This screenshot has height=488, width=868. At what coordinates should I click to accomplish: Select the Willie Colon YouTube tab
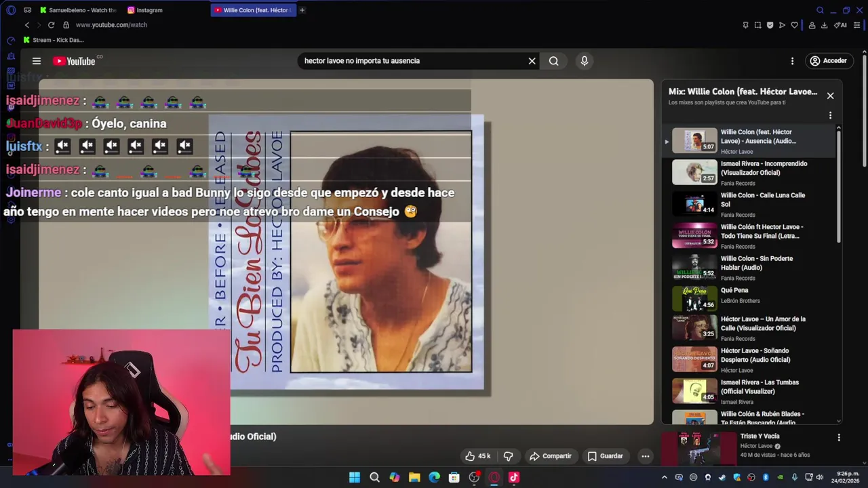click(253, 10)
